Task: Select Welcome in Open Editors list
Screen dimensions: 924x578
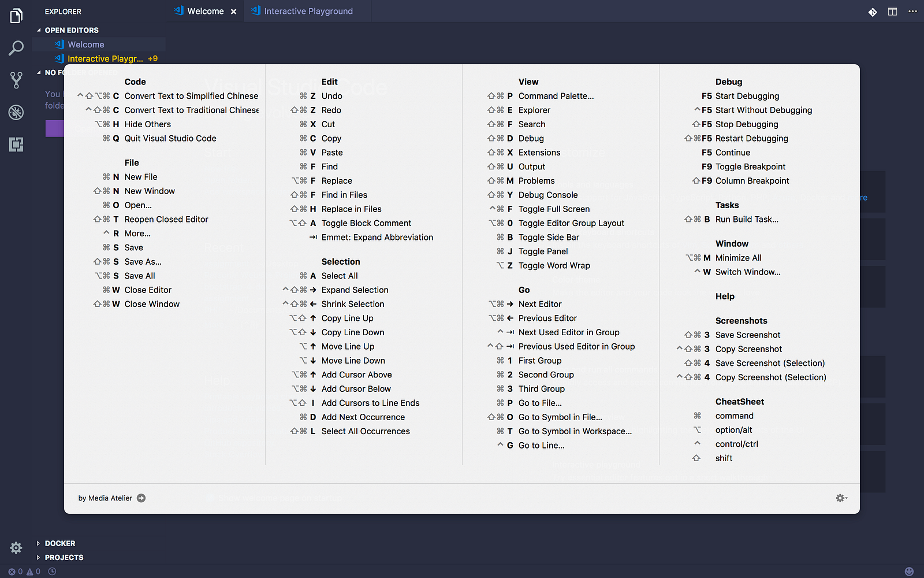Action: (x=86, y=45)
